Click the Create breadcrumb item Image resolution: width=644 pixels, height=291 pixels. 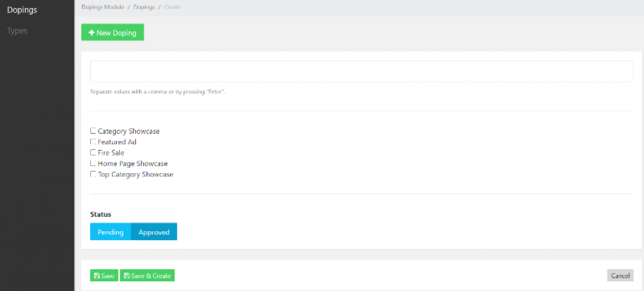tap(172, 7)
